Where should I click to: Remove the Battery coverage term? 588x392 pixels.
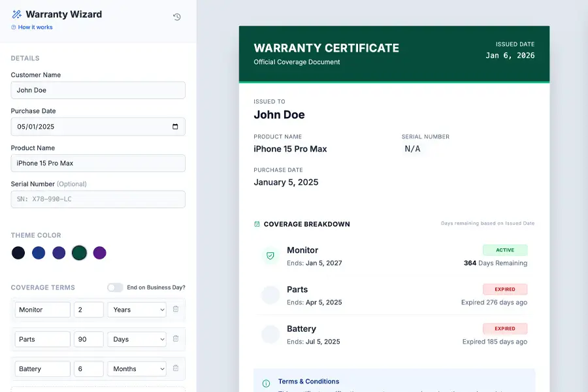point(175,368)
